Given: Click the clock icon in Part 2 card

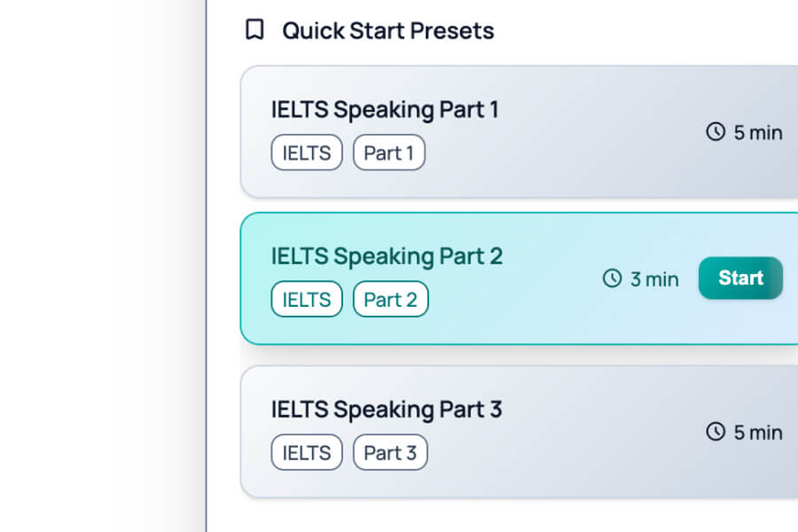Looking at the screenshot, I should click(x=612, y=278).
